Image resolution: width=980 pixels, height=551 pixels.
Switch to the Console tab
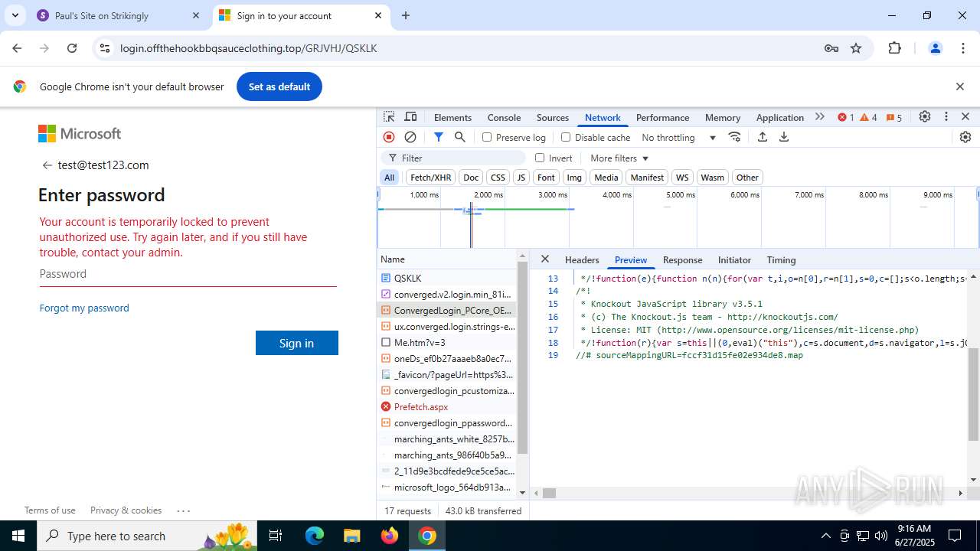[504, 118]
